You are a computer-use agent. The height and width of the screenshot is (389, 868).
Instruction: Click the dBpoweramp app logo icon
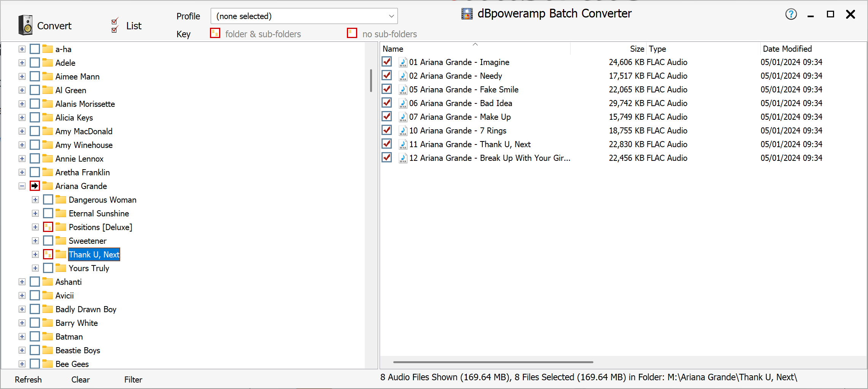click(467, 14)
